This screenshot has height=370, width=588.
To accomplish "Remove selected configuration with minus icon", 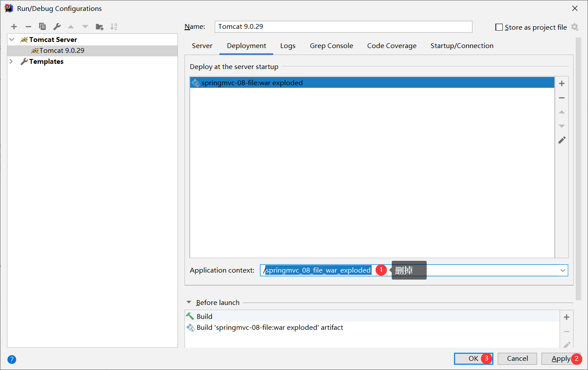I will pos(28,27).
